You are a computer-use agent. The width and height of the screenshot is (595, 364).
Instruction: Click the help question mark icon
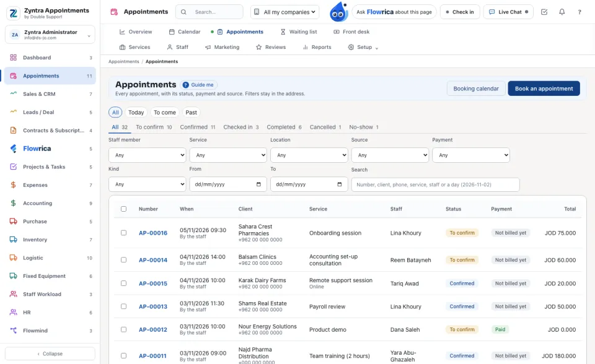click(x=580, y=12)
